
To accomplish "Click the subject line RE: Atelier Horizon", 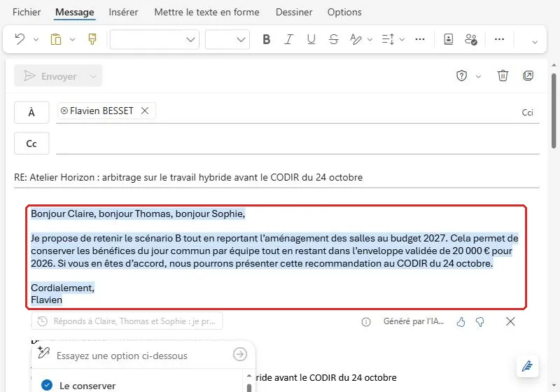I will [188, 177].
